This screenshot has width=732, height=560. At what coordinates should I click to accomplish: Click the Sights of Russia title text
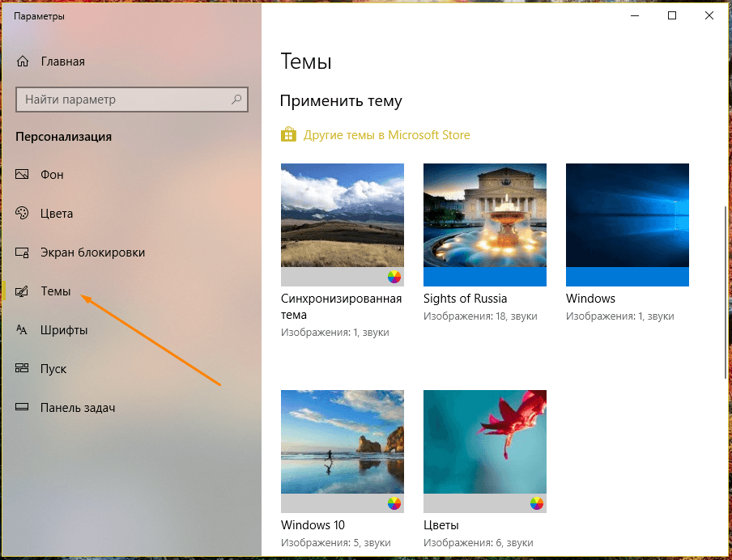click(465, 299)
